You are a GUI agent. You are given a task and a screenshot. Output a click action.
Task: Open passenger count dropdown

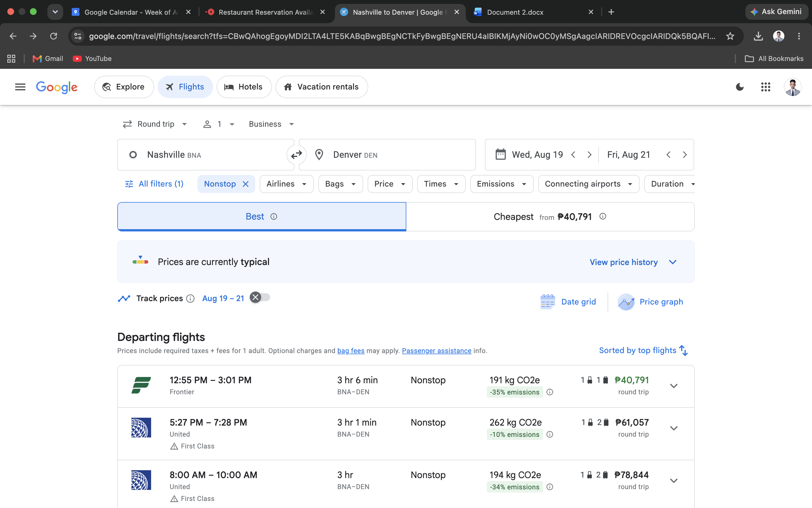[219, 124]
